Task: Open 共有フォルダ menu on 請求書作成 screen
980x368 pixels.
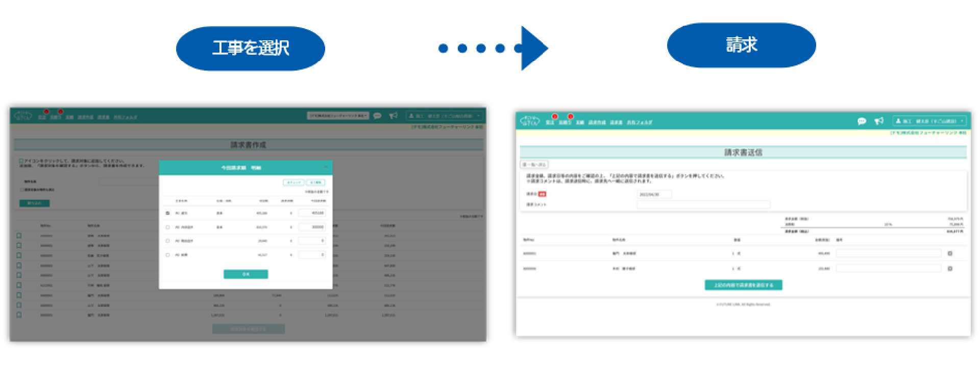Action: 125,118
